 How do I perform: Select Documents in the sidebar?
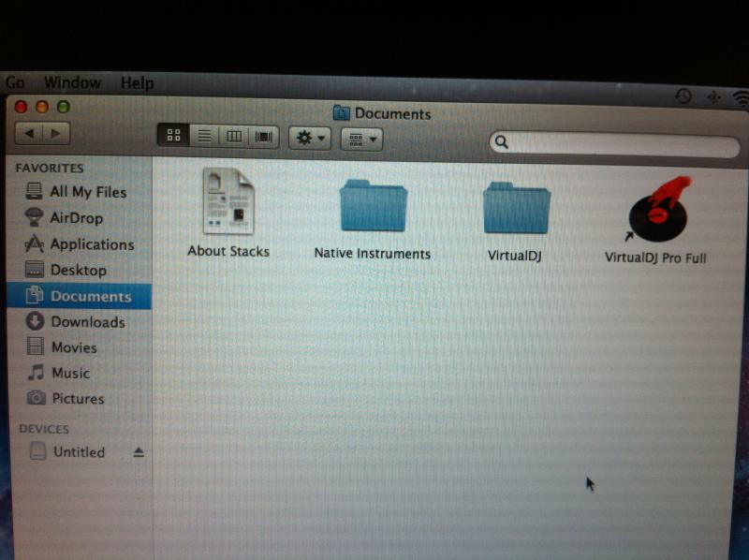(x=80, y=296)
